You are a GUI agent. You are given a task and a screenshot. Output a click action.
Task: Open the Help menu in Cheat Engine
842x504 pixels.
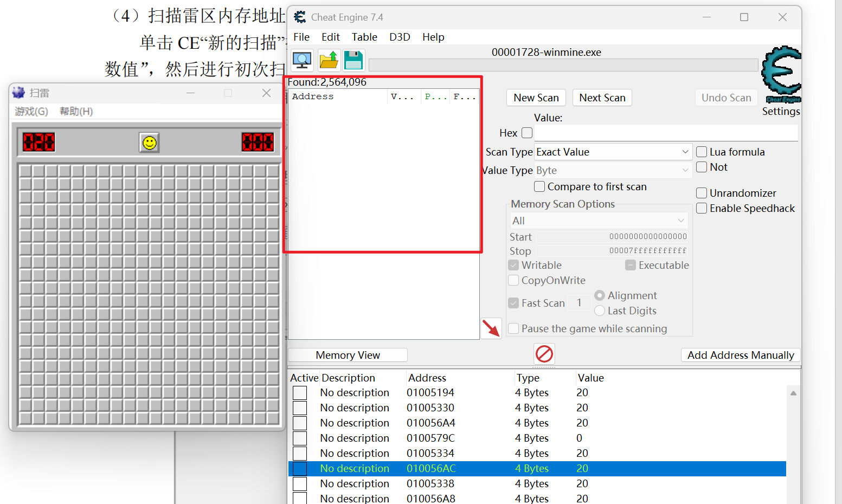point(433,37)
